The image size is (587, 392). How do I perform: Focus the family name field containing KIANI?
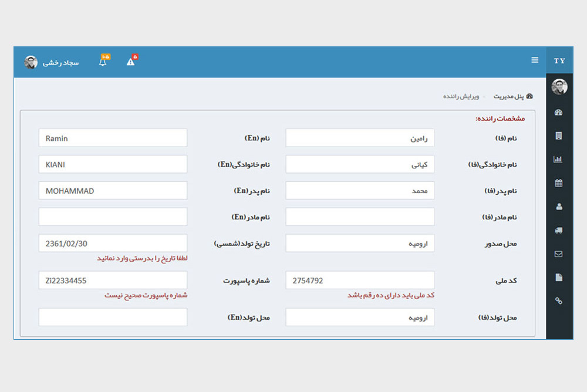tap(113, 164)
